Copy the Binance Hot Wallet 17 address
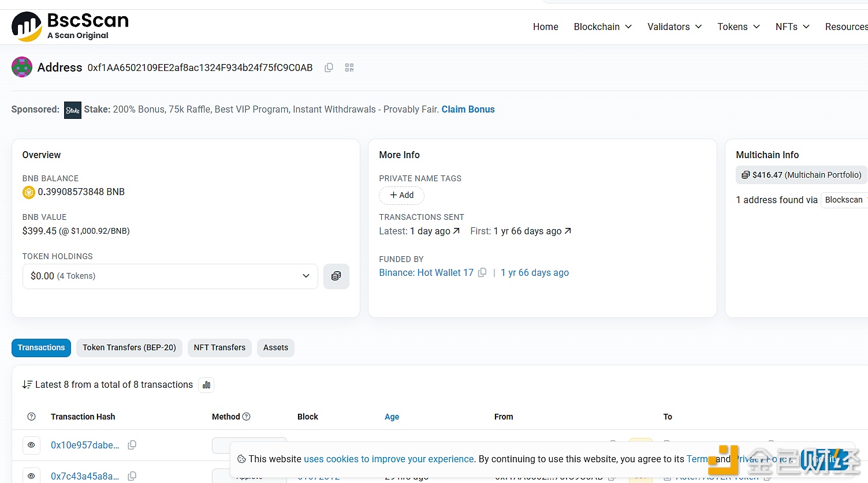868x483 pixels. click(482, 272)
